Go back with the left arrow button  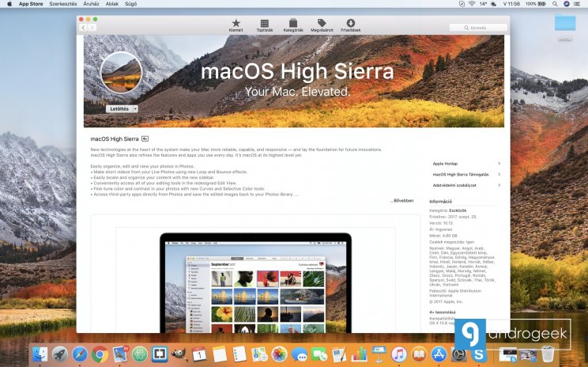83,28
